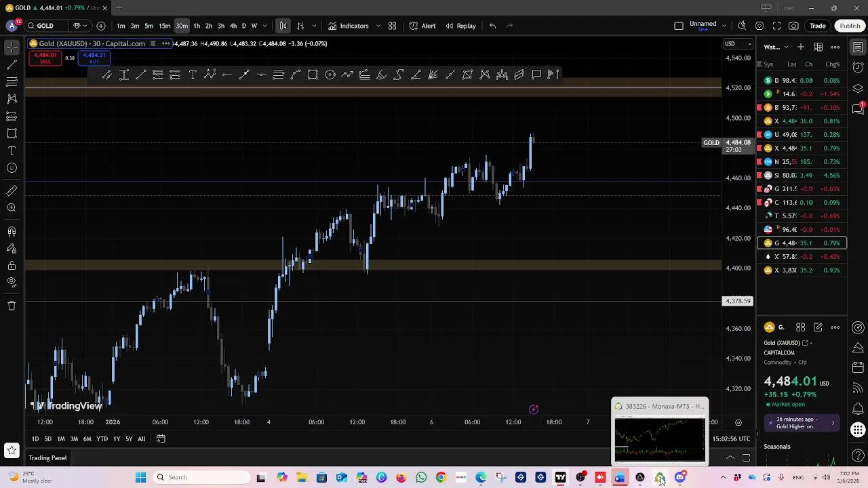868x488 pixels.
Task: Select the flag mark tool in floating toolbar
Action: pyautogui.click(x=553, y=75)
